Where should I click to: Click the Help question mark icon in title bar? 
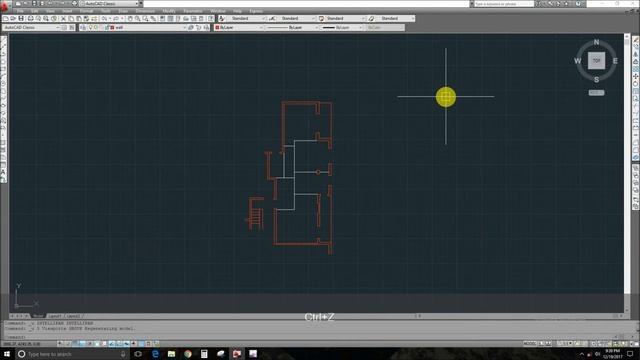click(578, 4)
